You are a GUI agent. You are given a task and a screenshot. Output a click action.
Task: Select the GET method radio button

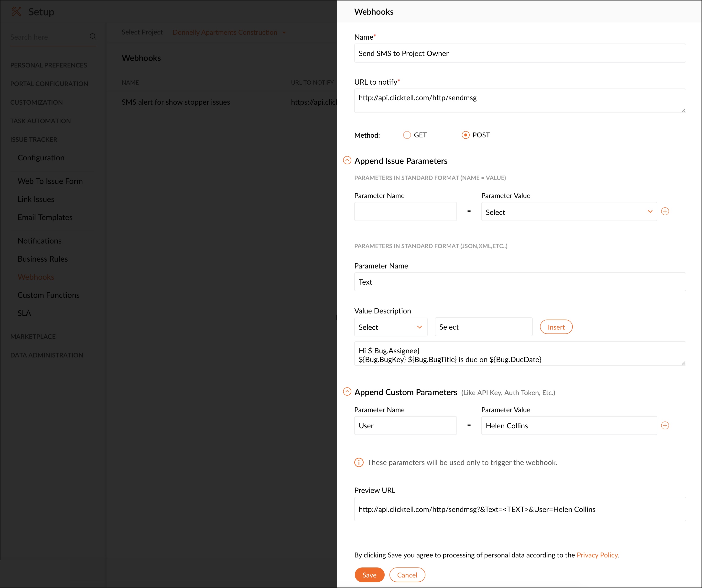point(407,135)
